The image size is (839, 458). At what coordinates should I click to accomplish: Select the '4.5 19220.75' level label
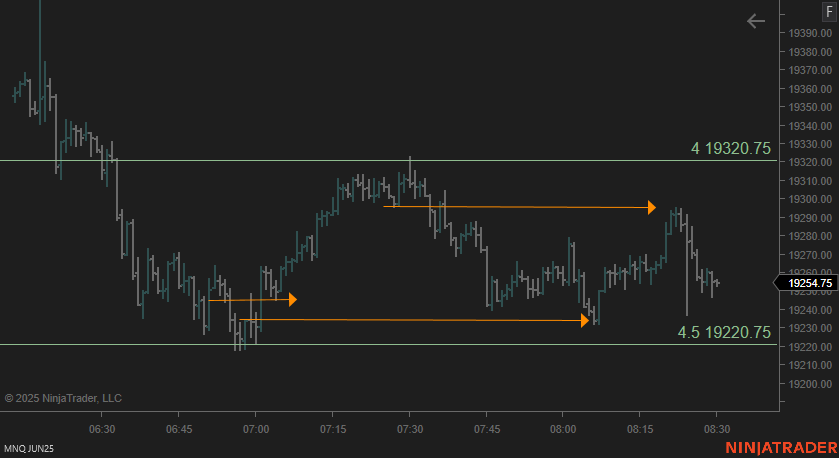(x=724, y=332)
